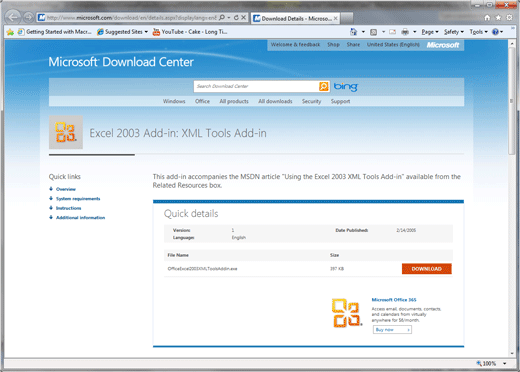Open the All products navigation item

point(234,101)
